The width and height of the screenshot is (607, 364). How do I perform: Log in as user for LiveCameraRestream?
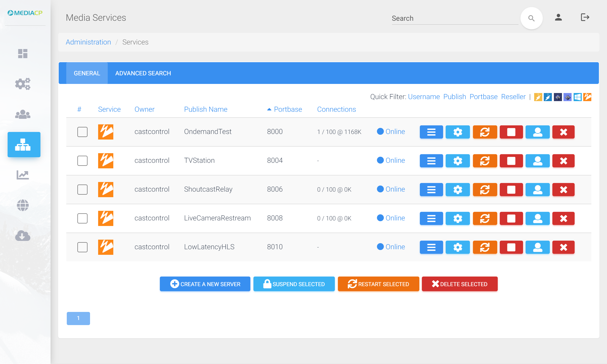coord(537,218)
